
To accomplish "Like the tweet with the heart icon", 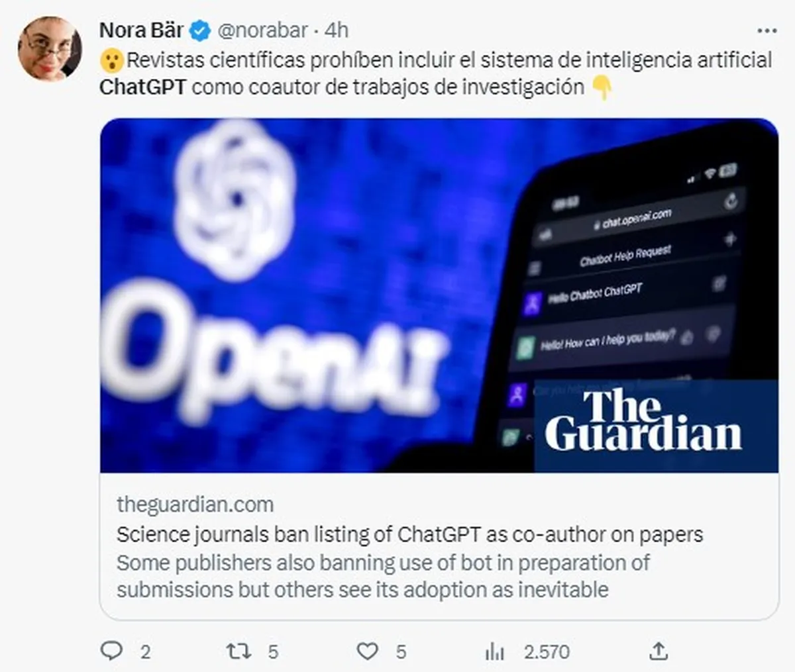I will pos(368,651).
